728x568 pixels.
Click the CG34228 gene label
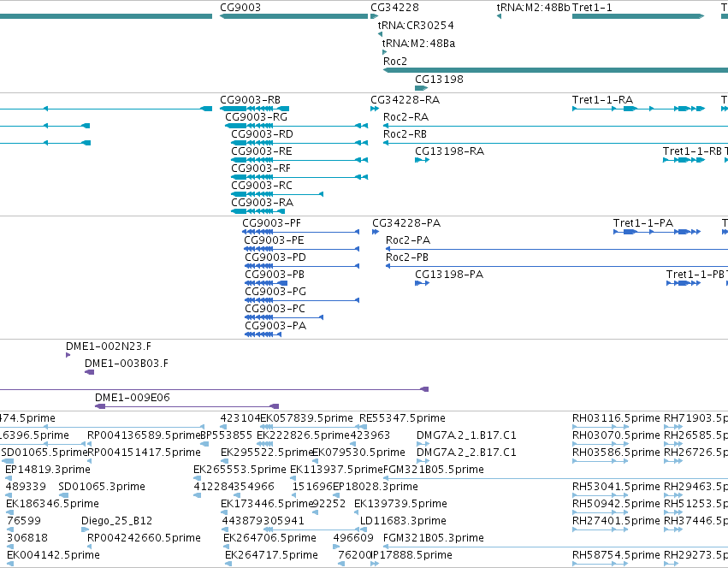(x=394, y=8)
